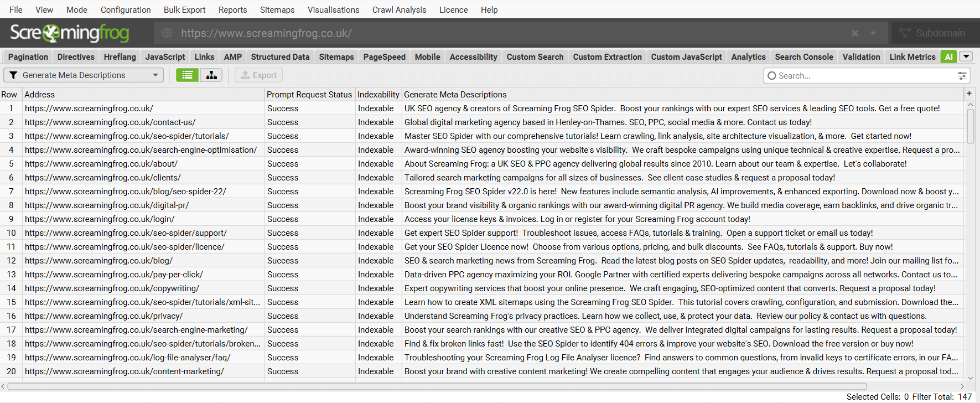Expand the tab overflow arrow
The image size is (980, 403).
[966, 56]
